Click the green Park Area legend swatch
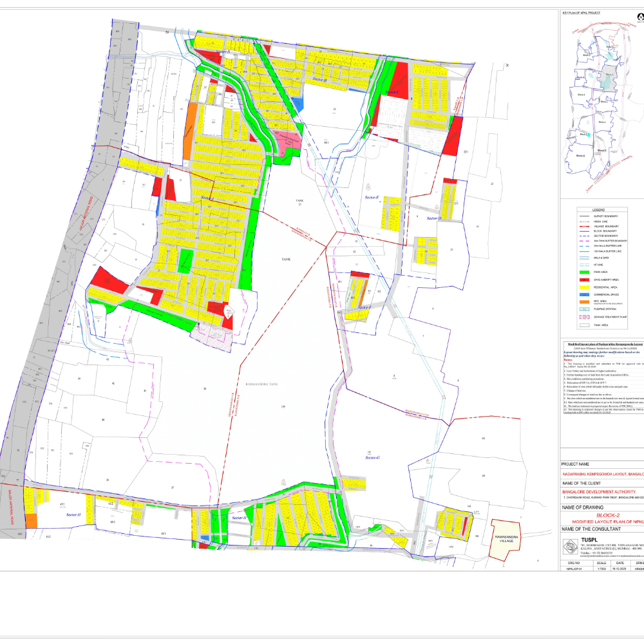644x644 pixels. [585, 272]
